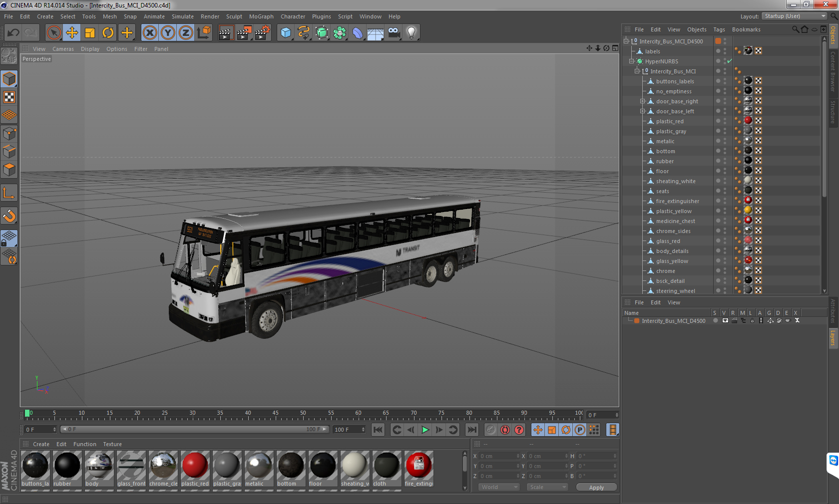839x504 pixels.
Task: Select the rubber material swatch
Action: (67, 469)
